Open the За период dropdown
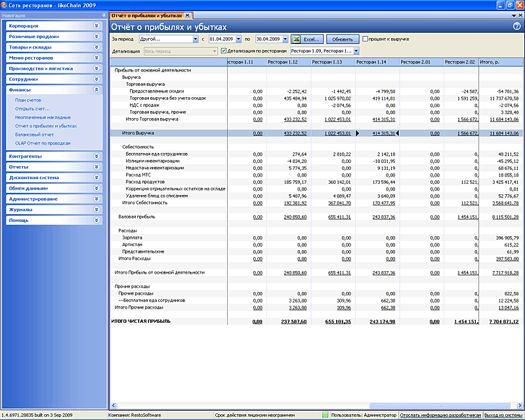Screen dimensions: 525x420 pos(196,39)
